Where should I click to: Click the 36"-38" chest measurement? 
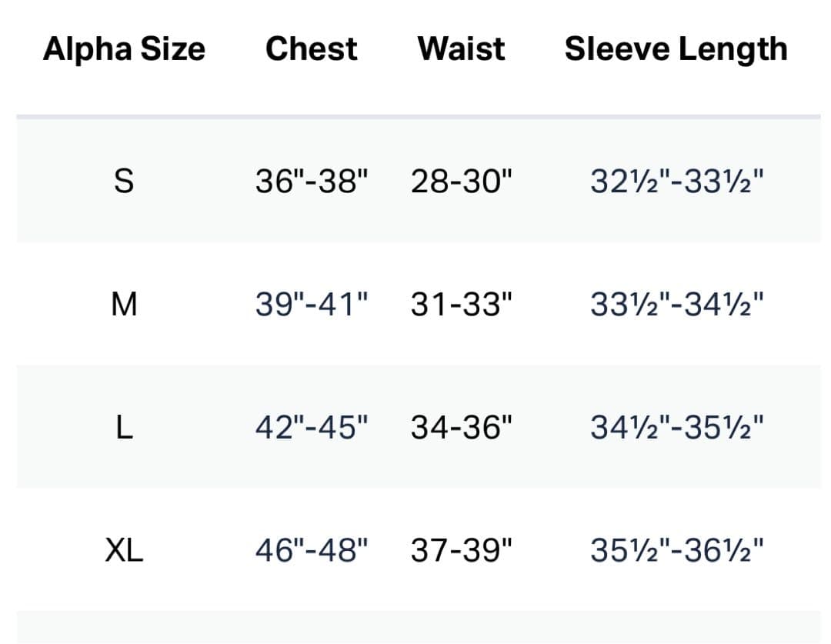(x=312, y=182)
